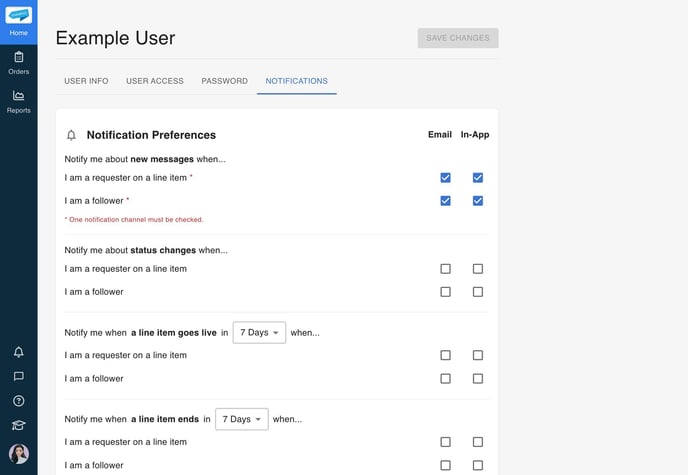Viewport: 688px width, 475px height.
Task: Open the goes live 7 Days dropdown
Action: [x=259, y=332]
